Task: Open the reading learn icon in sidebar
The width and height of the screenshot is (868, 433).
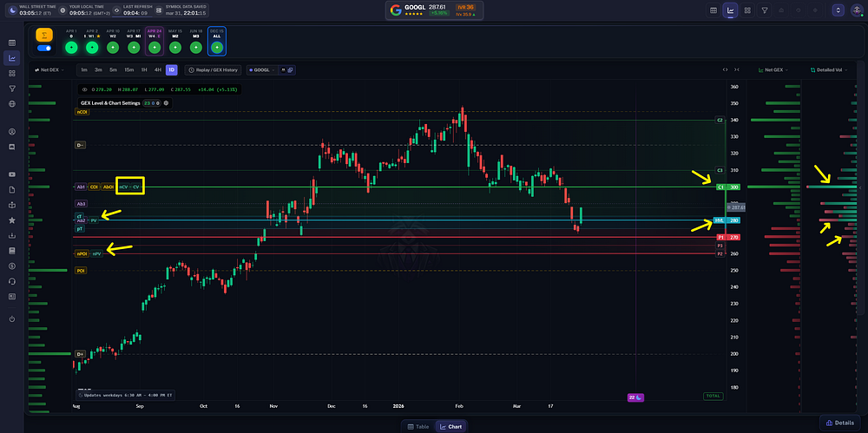Action: coord(12,205)
